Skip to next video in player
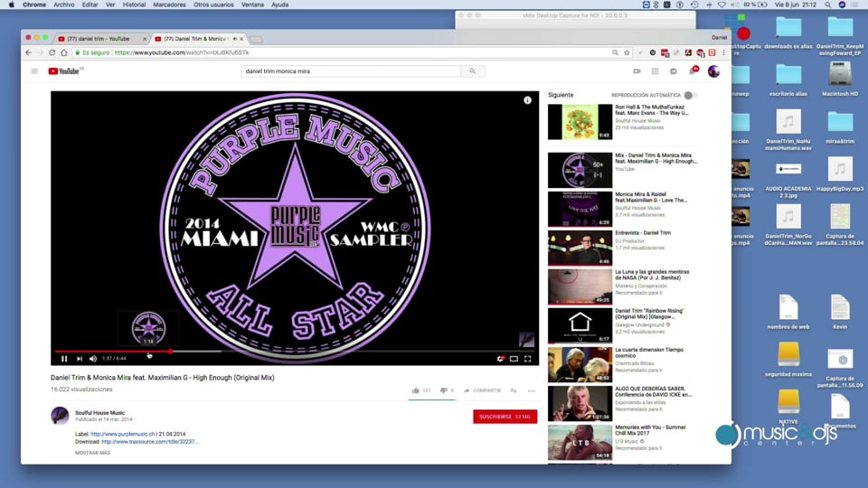The image size is (868, 488). (x=80, y=359)
